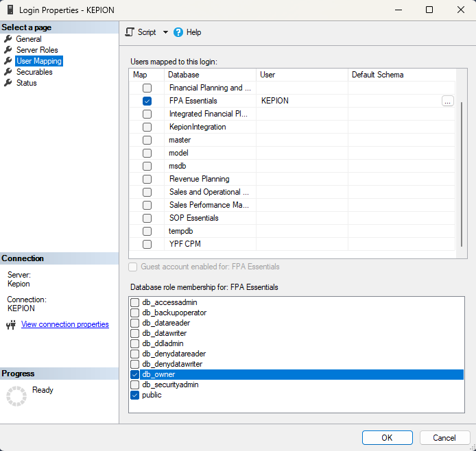Image resolution: width=476 pixels, height=451 pixels.
Task: Click the OK button
Action: click(387, 438)
